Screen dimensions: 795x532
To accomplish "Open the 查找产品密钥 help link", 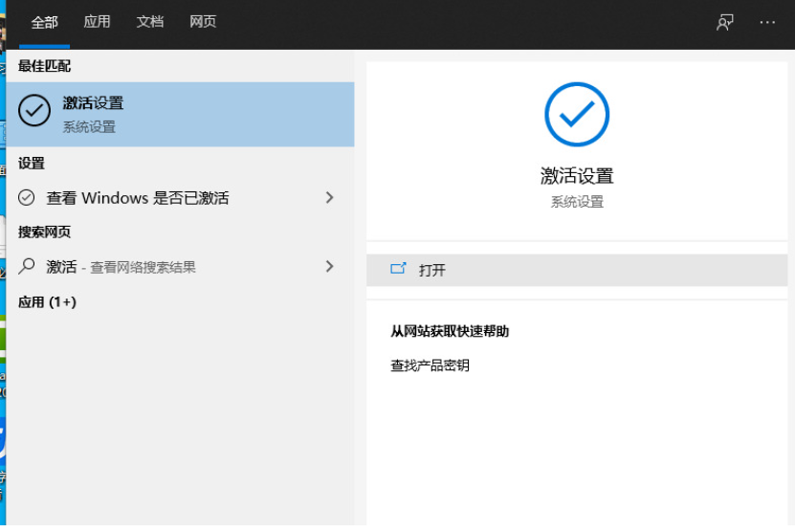I will 430,366.
